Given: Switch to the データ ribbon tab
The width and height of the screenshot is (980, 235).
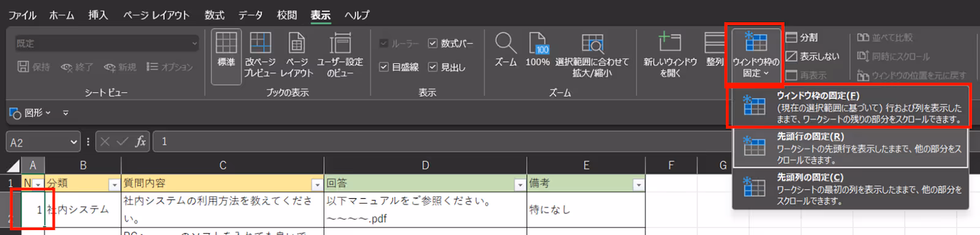Looking at the screenshot, I should click(251, 15).
